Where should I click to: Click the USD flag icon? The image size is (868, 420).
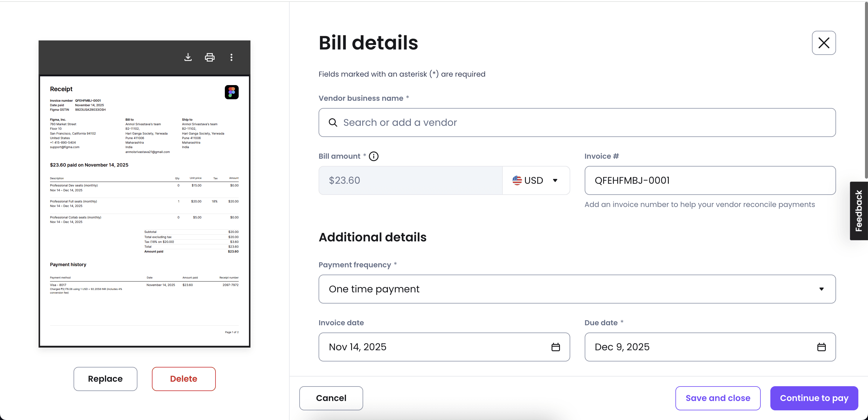click(517, 180)
